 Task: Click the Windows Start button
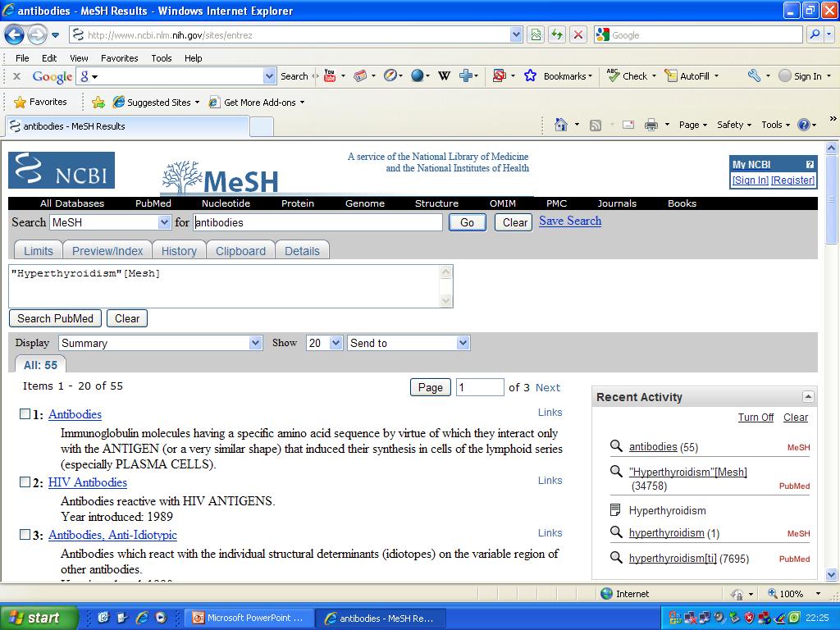point(39,618)
